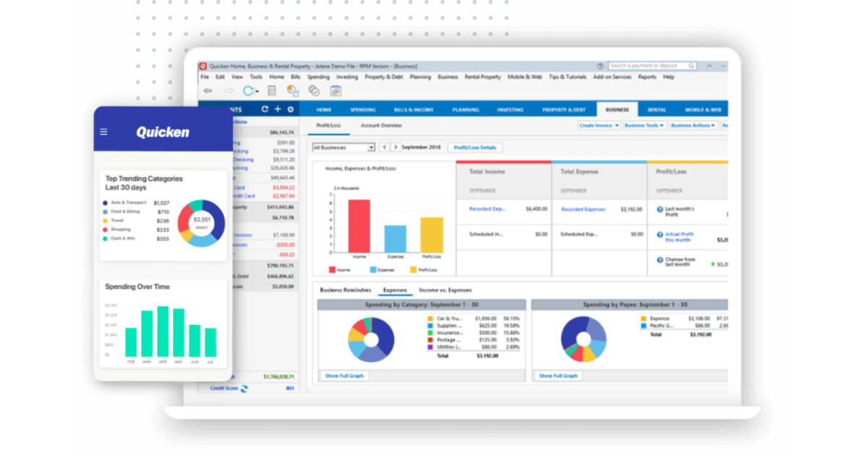Refresh accounts using the circular arrow icon

point(264,109)
